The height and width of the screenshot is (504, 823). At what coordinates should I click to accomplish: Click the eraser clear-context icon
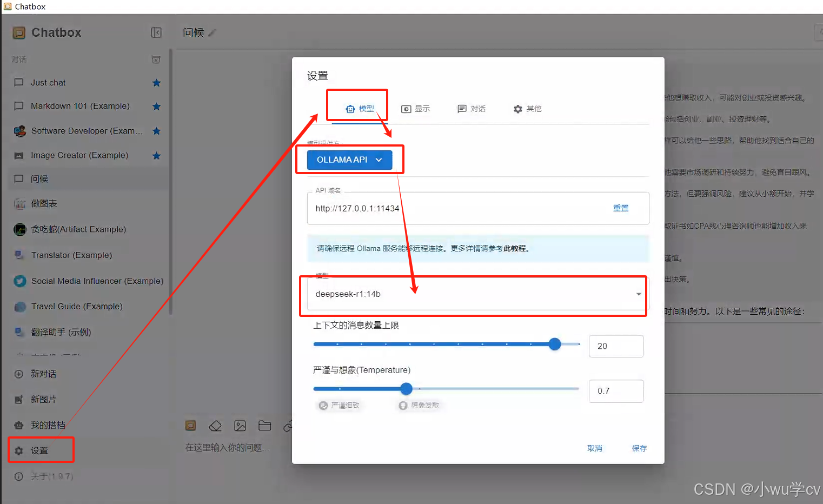point(215,426)
